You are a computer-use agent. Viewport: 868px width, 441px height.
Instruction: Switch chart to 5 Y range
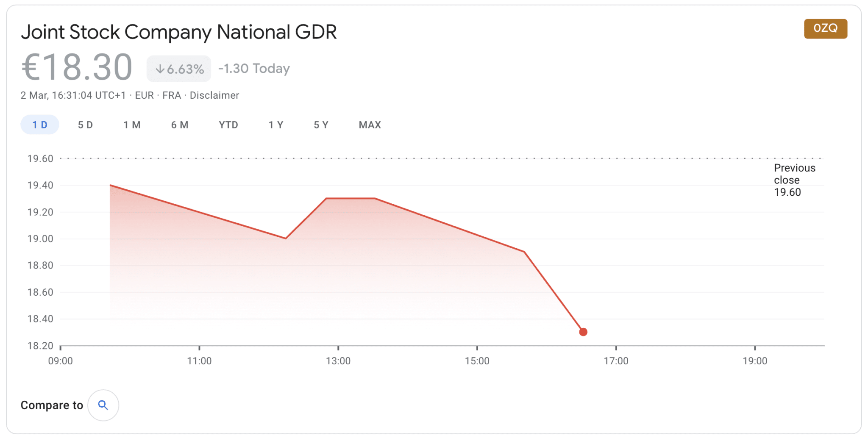click(x=321, y=125)
